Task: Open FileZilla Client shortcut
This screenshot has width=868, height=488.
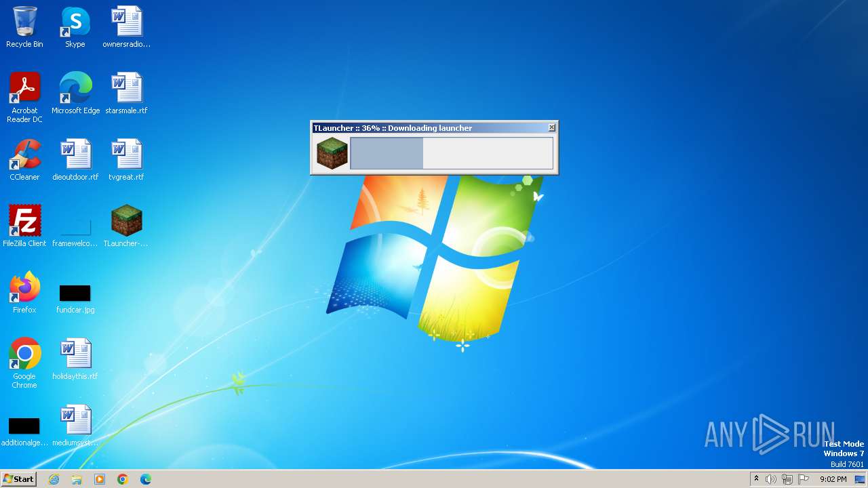Action: point(24,226)
